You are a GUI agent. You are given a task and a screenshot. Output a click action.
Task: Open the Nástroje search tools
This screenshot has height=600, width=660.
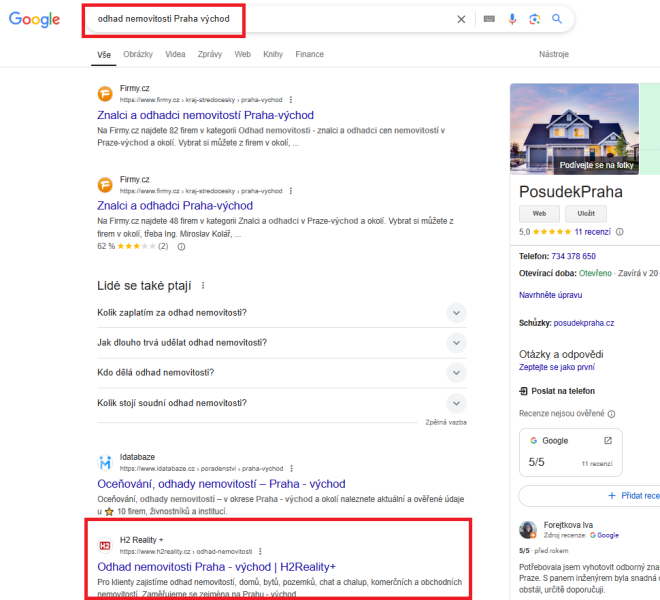point(554,54)
